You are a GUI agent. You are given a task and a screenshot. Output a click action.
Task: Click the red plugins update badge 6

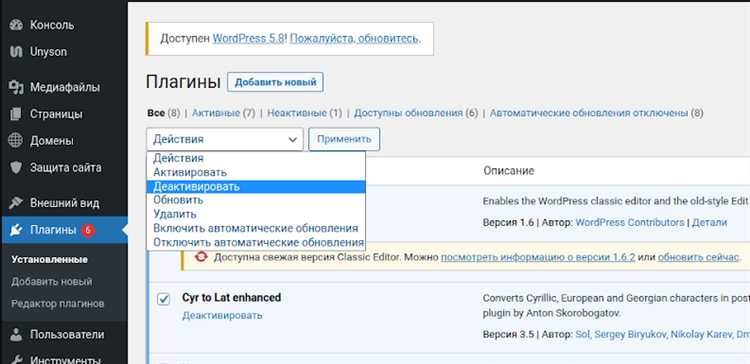click(x=88, y=231)
